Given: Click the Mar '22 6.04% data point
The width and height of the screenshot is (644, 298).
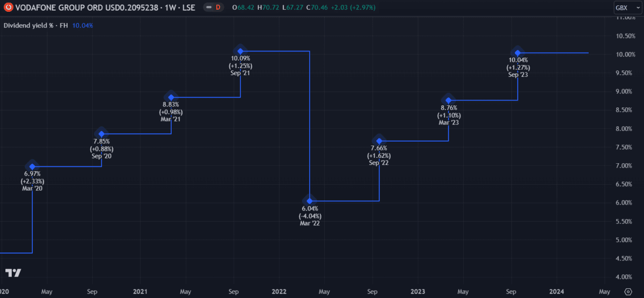Looking at the screenshot, I should pyautogui.click(x=310, y=201).
